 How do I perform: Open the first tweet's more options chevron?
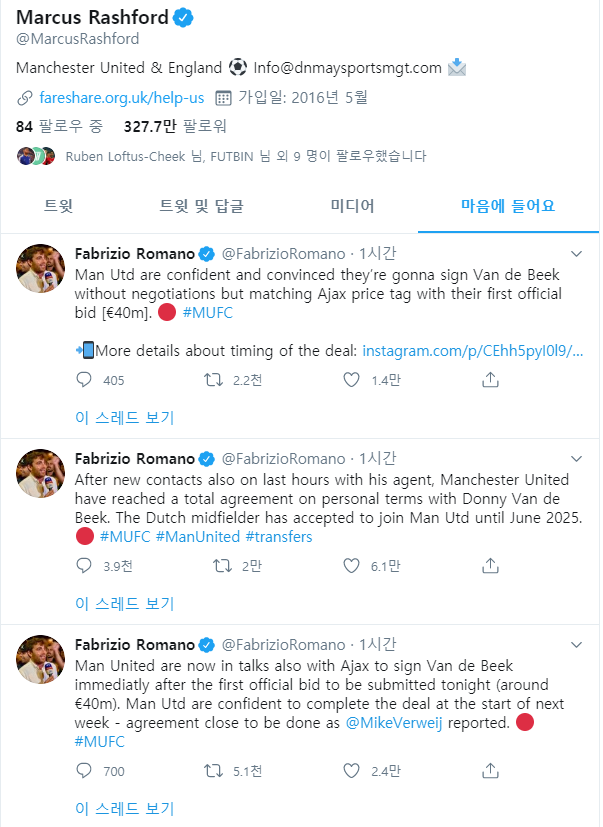pos(576,253)
